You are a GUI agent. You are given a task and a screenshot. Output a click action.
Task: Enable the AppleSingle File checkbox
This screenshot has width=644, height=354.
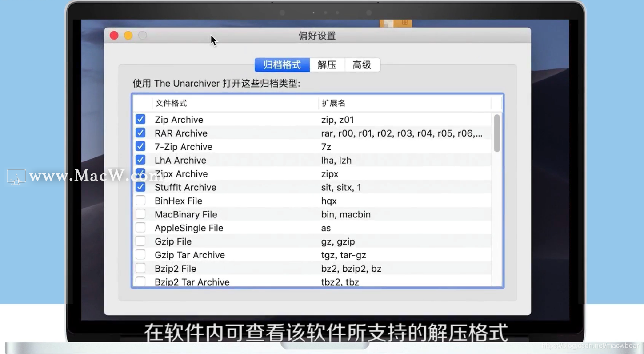pos(140,228)
